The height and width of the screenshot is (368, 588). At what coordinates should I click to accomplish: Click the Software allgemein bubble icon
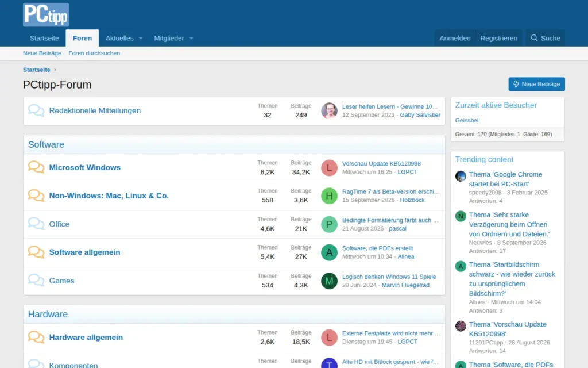point(36,252)
